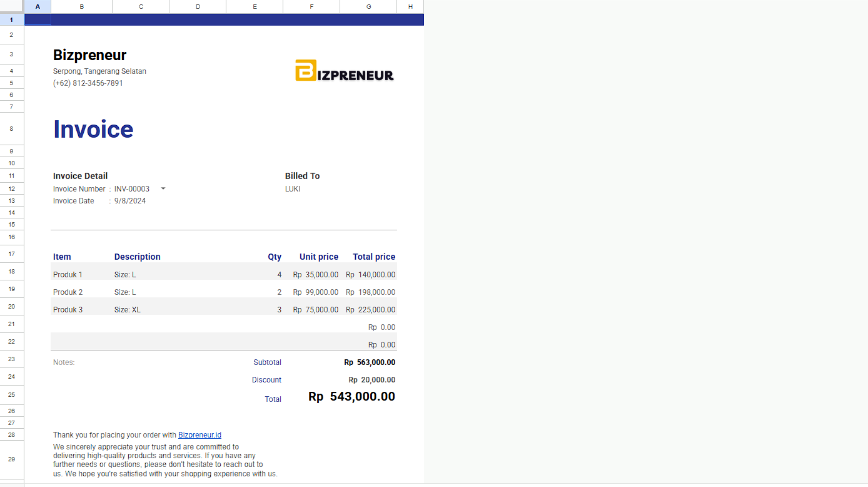This screenshot has width=868, height=487.
Task: Click the Notes: cell
Action: [x=63, y=362]
